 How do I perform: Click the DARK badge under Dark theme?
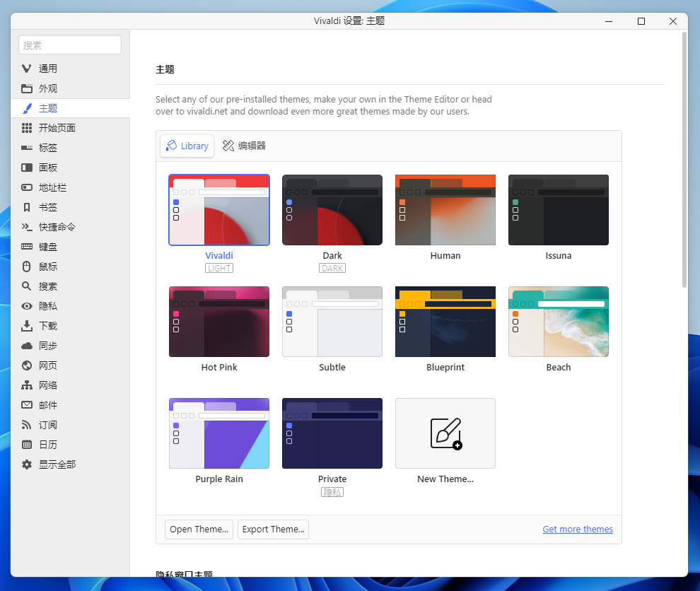click(332, 268)
